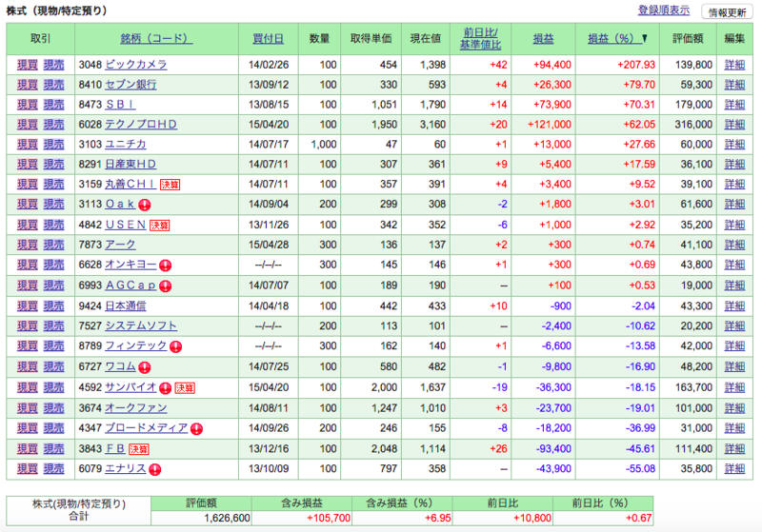
Task: Click the red alert icon beside エナリス
Action: [x=154, y=469]
